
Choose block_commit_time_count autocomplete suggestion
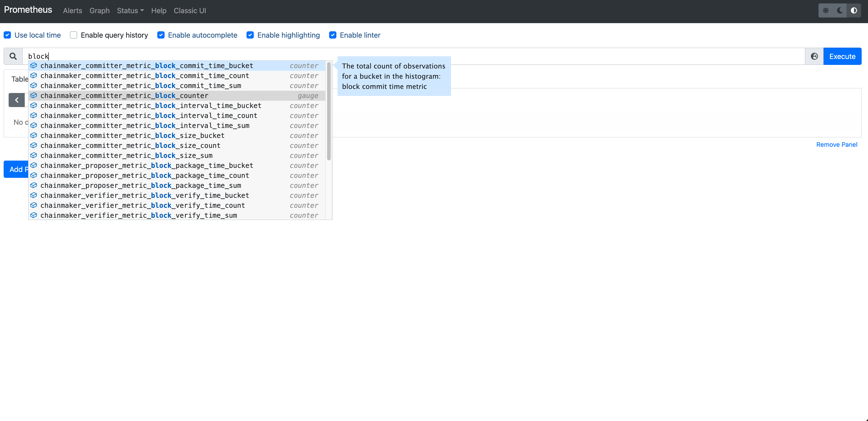click(145, 76)
